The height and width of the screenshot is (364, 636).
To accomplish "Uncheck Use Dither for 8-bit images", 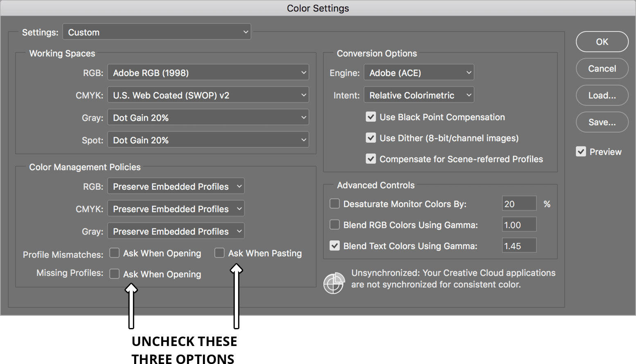I will (371, 138).
